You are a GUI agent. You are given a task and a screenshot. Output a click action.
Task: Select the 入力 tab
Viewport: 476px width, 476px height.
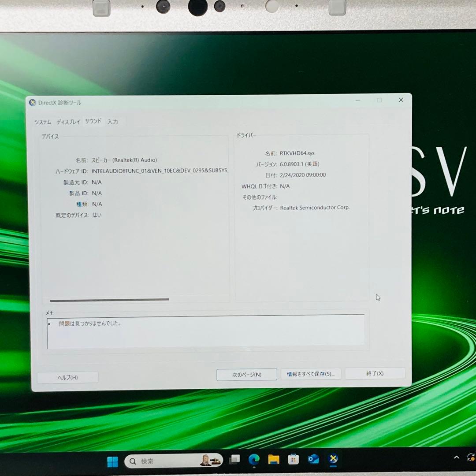[113, 122]
